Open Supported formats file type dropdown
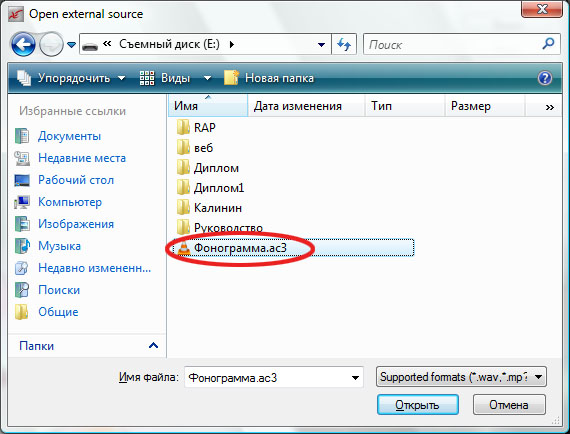This screenshot has width=570, height=434. [x=461, y=377]
